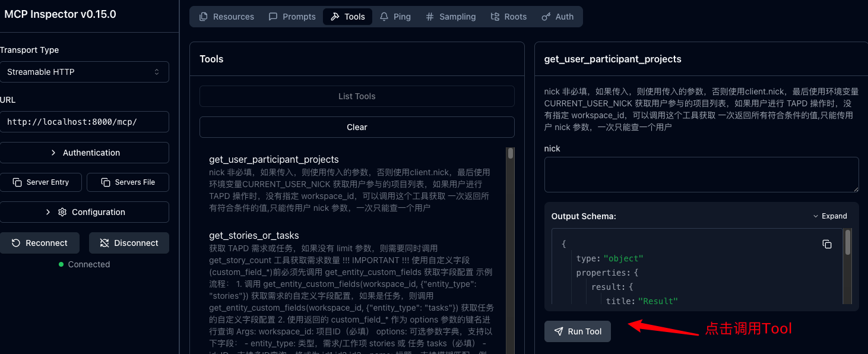The image size is (868, 354).
Task: Click the Roots tree icon
Action: click(495, 17)
